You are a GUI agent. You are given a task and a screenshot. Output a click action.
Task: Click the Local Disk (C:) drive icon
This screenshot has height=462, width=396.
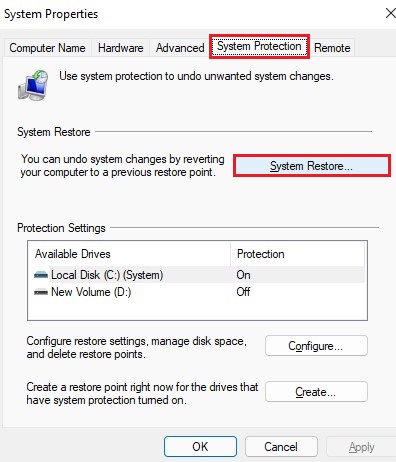click(41, 275)
